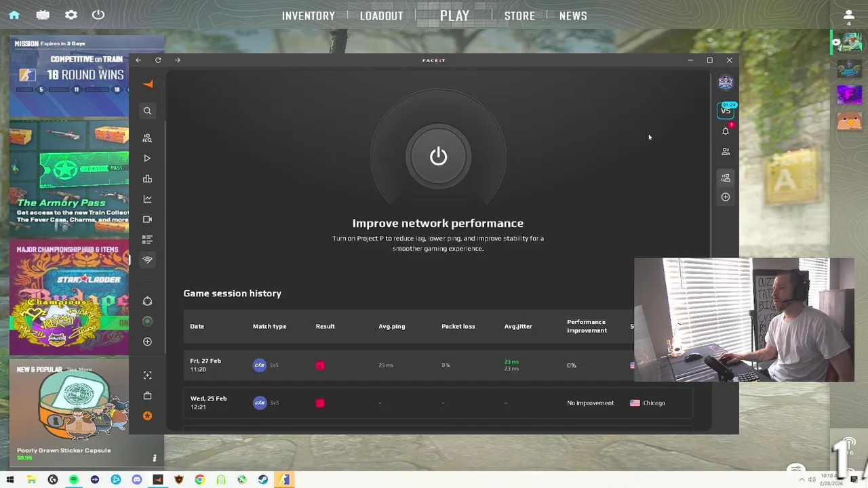
Task: Open the Windows Start menu
Action: click(x=10, y=480)
